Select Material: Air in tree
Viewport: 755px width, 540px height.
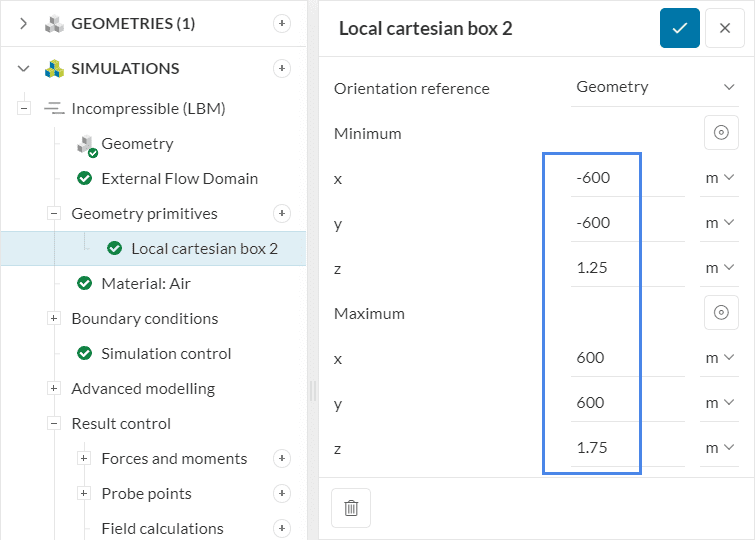(x=146, y=283)
